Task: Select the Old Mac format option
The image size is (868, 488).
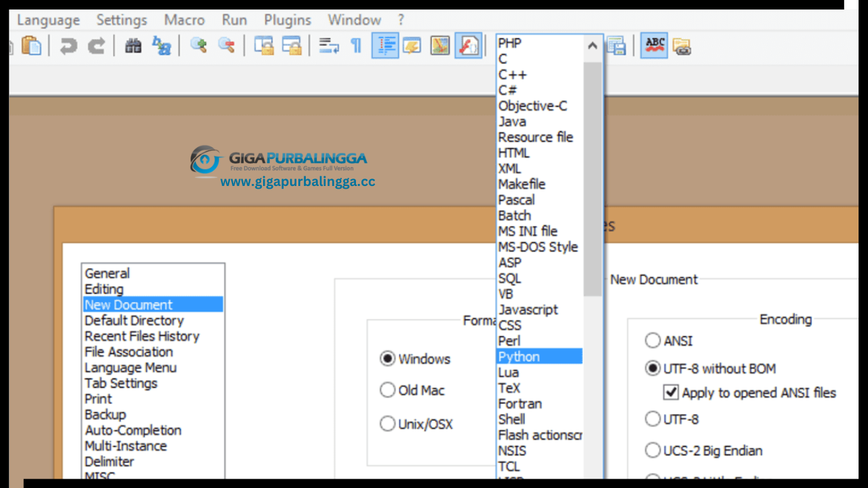Action: tap(387, 390)
